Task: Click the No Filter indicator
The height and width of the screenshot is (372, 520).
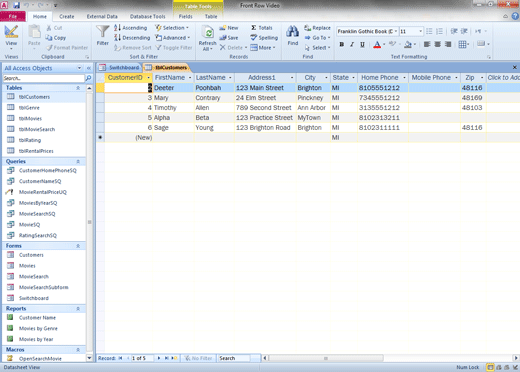Action: coord(199,358)
